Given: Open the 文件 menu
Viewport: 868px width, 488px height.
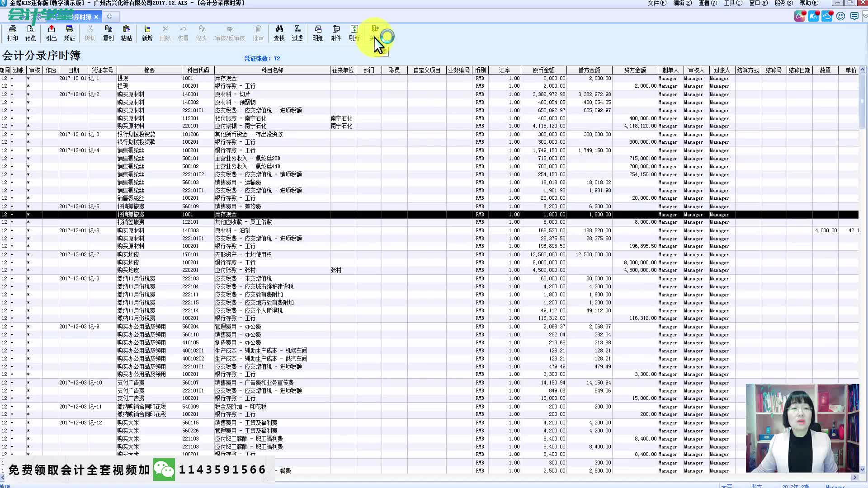Looking at the screenshot, I should 656,3.
